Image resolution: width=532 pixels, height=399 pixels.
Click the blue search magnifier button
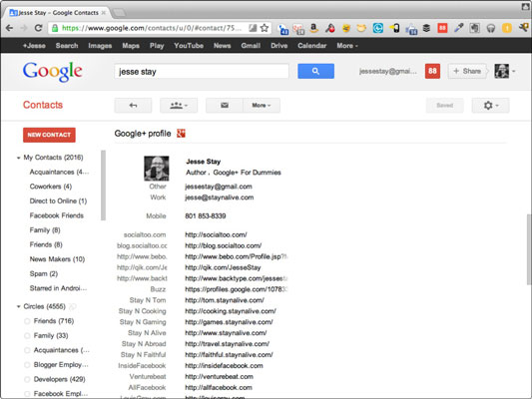point(315,71)
